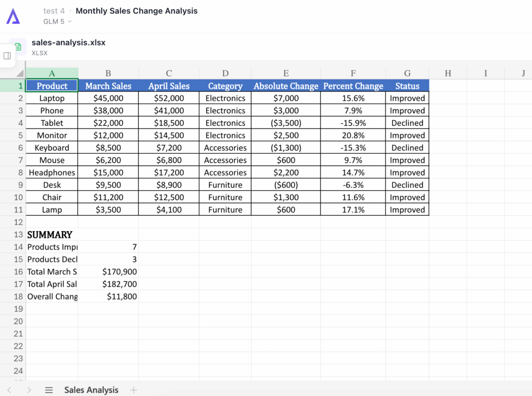Select column I header

[x=486, y=73]
